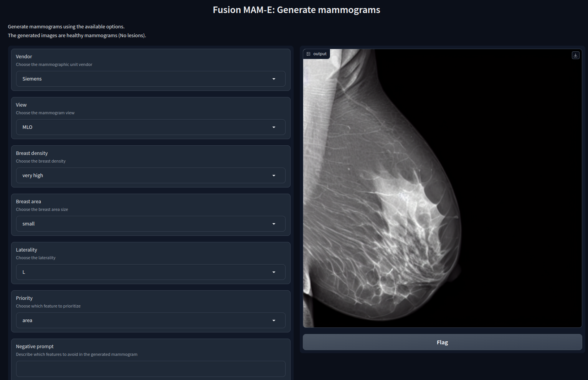Open the Vendor dropdown showing Siemens
588x380 pixels.
tap(150, 79)
